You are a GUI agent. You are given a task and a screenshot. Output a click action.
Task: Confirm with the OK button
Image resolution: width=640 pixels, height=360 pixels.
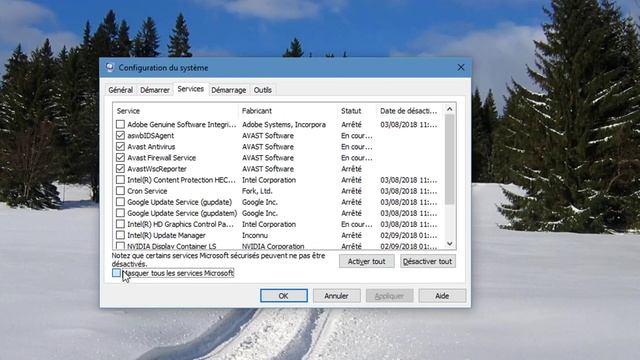(284, 296)
